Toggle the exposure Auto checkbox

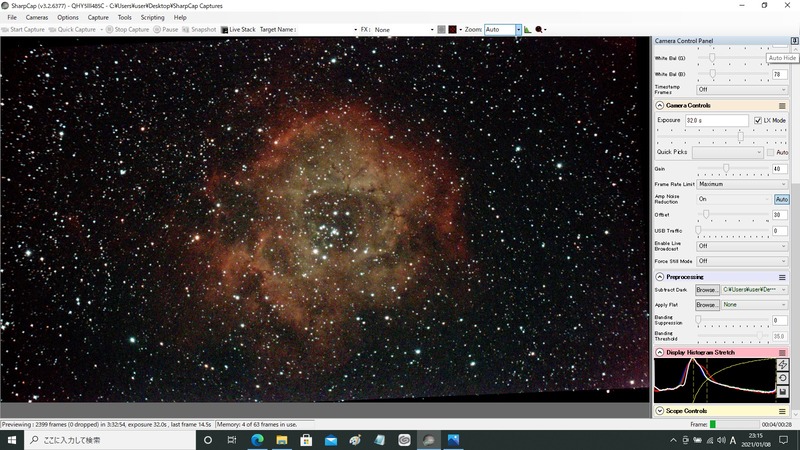tap(770, 153)
